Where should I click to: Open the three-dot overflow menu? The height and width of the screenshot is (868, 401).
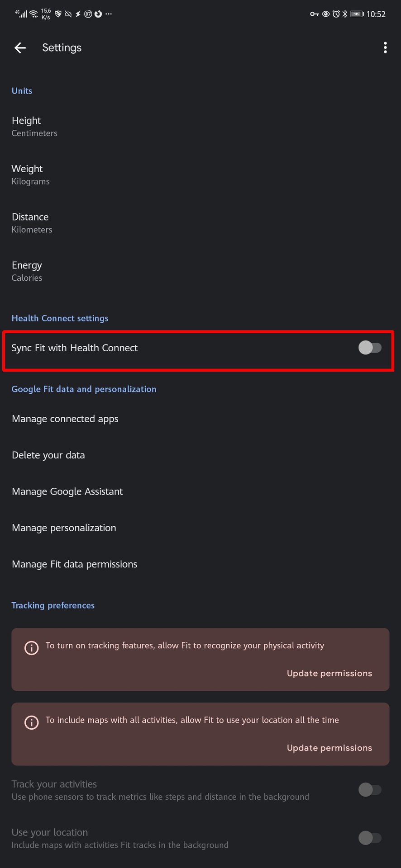(385, 48)
